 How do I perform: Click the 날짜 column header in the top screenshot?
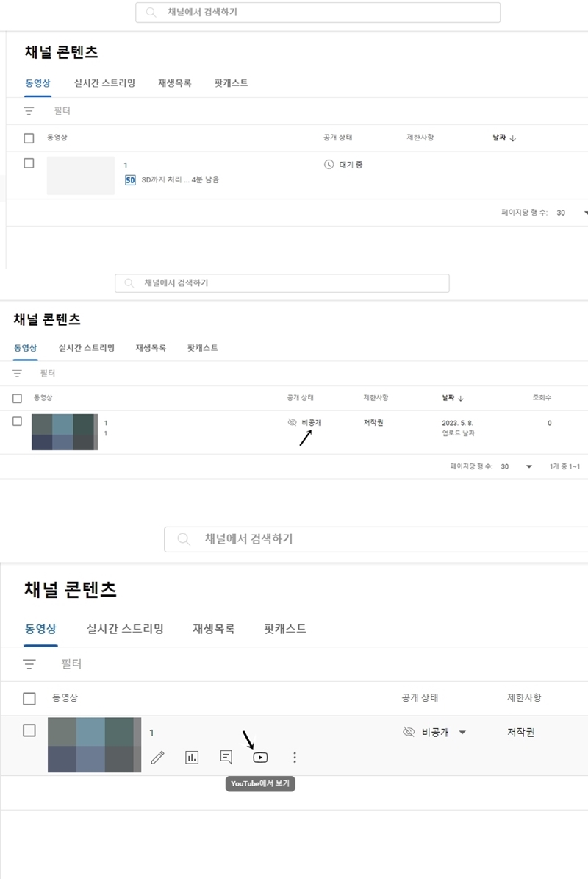499,138
